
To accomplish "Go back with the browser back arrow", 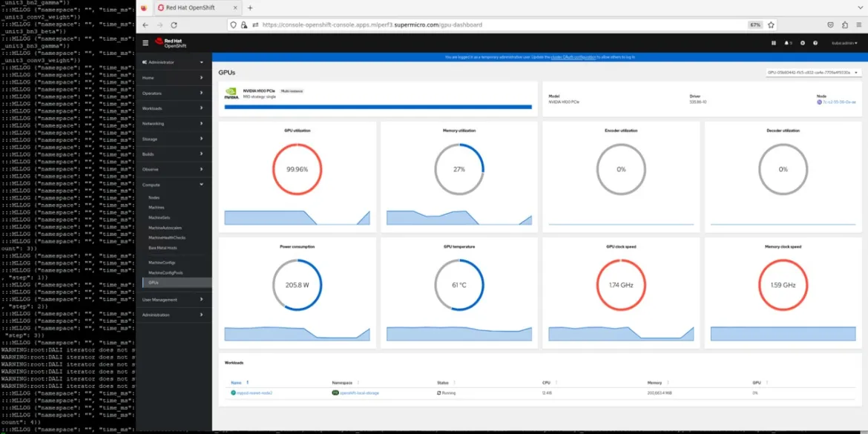I will pos(145,25).
